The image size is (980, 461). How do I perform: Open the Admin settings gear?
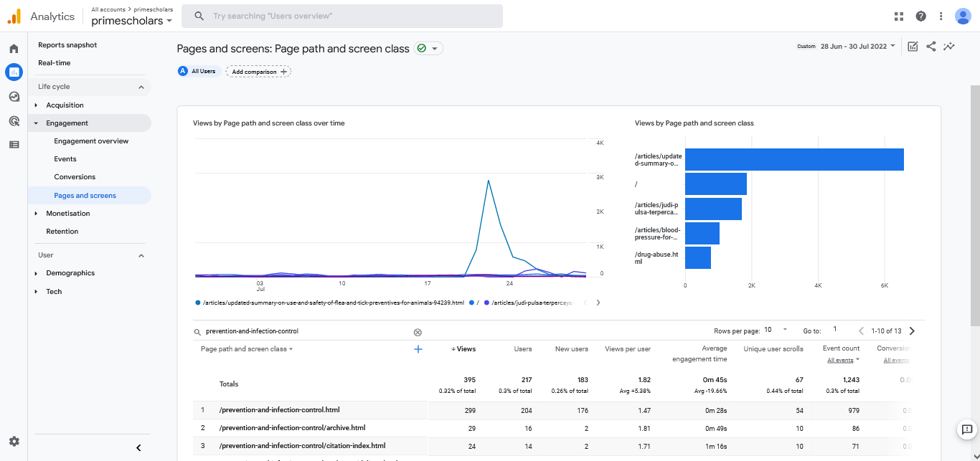pyautogui.click(x=14, y=441)
